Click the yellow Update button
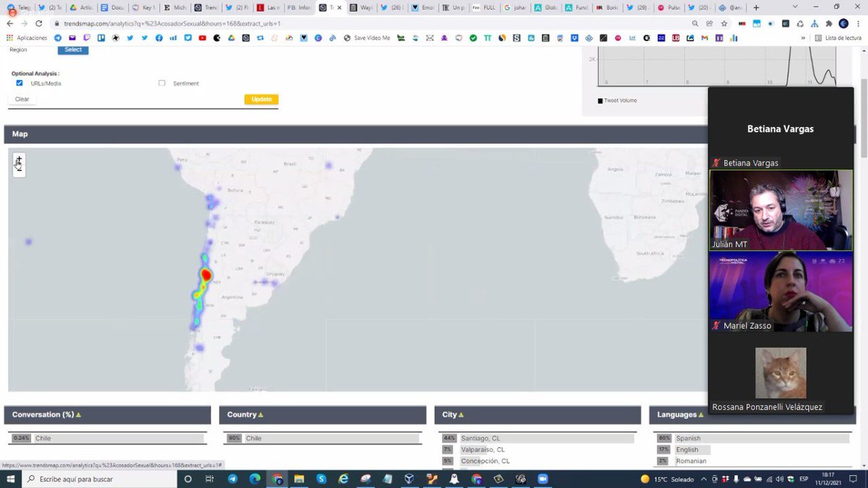Screen dimensions: 868x488 [261, 99]
